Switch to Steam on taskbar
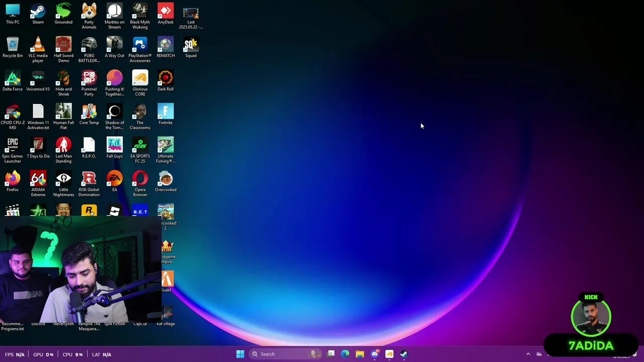 point(404,354)
